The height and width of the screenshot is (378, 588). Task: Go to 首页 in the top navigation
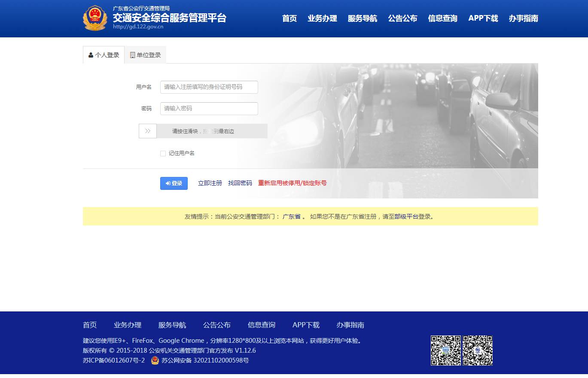point(289,18)
